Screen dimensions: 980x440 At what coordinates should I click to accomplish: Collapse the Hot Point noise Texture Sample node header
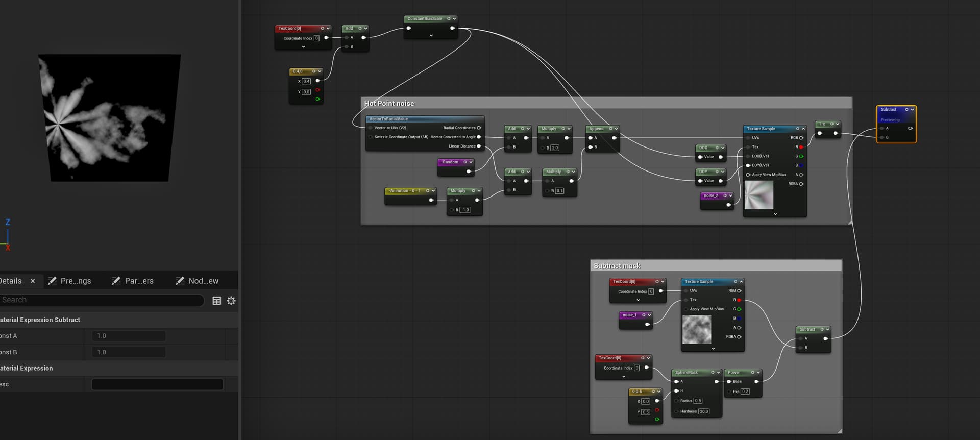(x=803, y=129)
